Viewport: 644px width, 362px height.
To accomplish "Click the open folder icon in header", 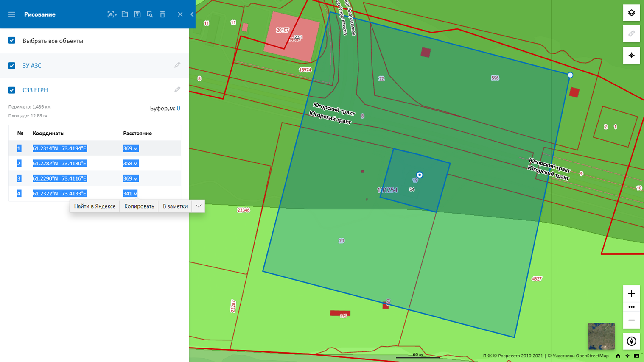I will point(125,14).
